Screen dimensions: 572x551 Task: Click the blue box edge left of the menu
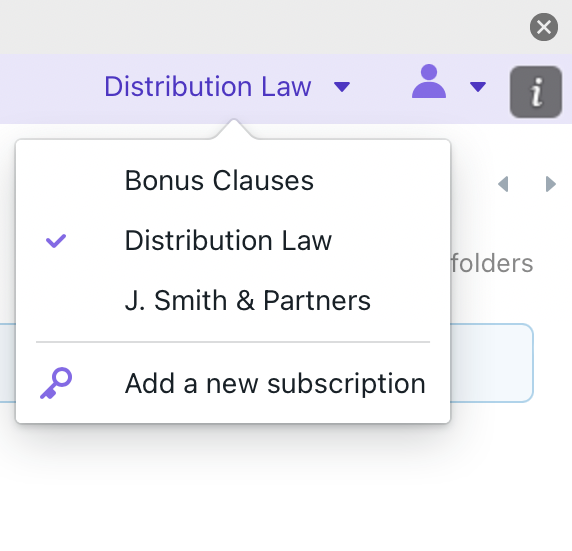(x=8, y=363)
